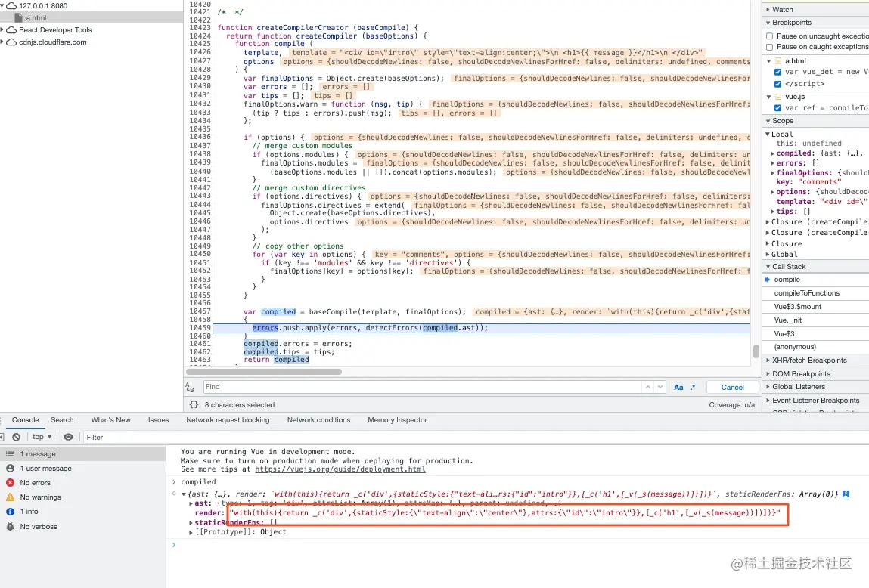The height and width of the screenshot is (588, 869).
Task: Select compile frame in Call Stack
Action: tap(787, 280)
